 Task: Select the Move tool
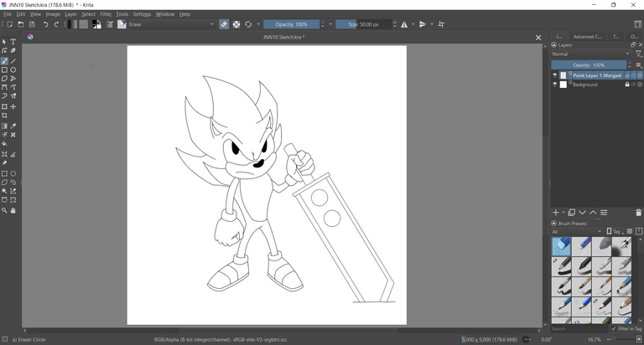[13, 106]
